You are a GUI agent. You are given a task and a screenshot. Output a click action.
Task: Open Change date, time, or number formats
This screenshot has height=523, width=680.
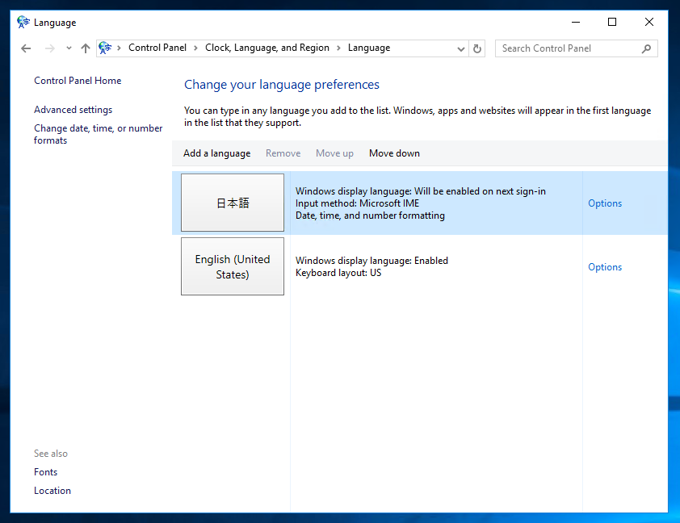[x=98, y=134]
